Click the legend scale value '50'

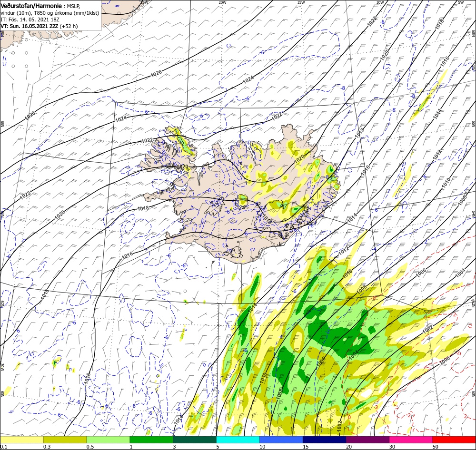point(436,446)
